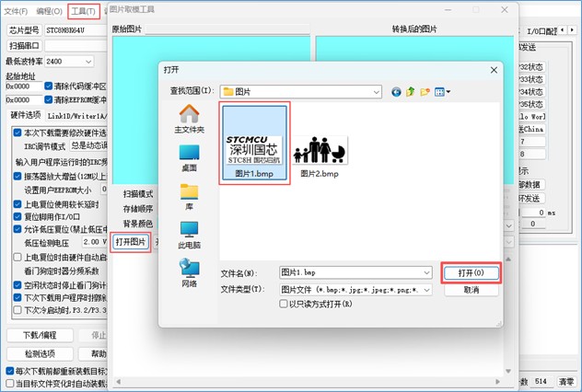The height and width of the screenshot is (392, 582).
Task: Close the 图片取模工具 window
Action: coord(505,10)
